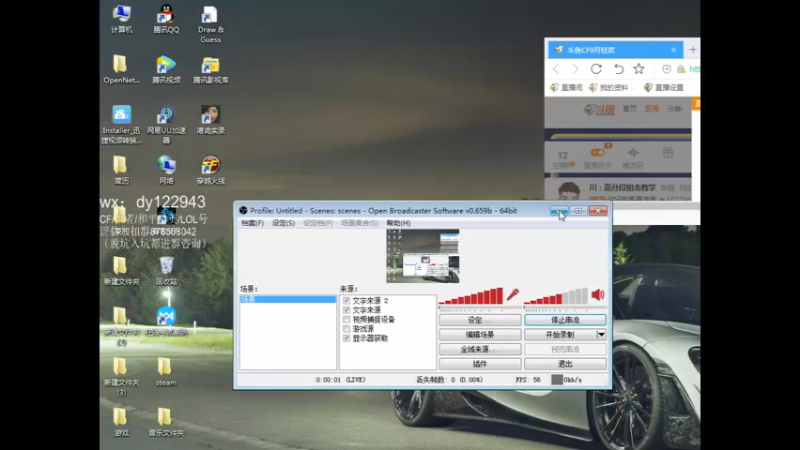Open the 直播 link on Douyu page
The width and height of the screenshot is (800, 450).
(x=652, y=109)
